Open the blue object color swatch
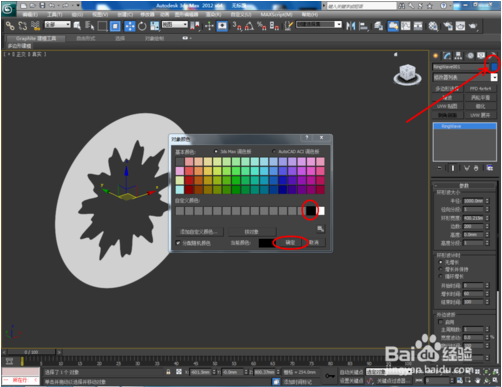 click(494, 67)
